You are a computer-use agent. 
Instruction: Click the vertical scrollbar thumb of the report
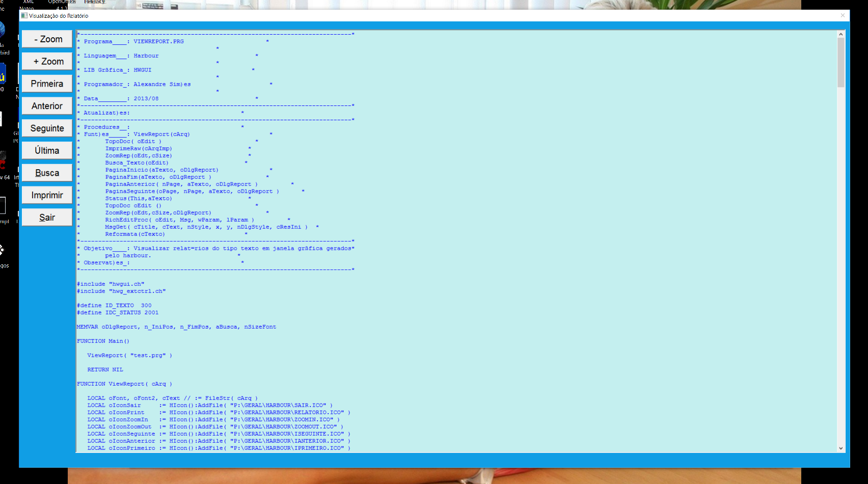point(840,62)
